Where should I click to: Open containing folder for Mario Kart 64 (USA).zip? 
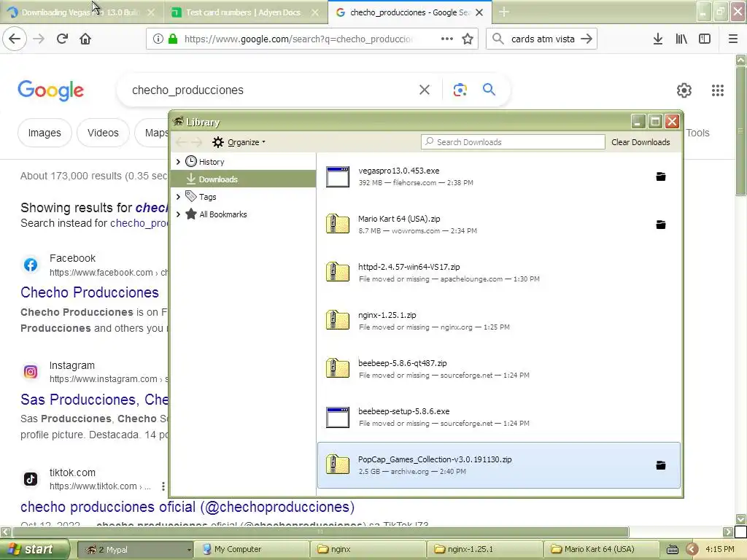[661, 225]
